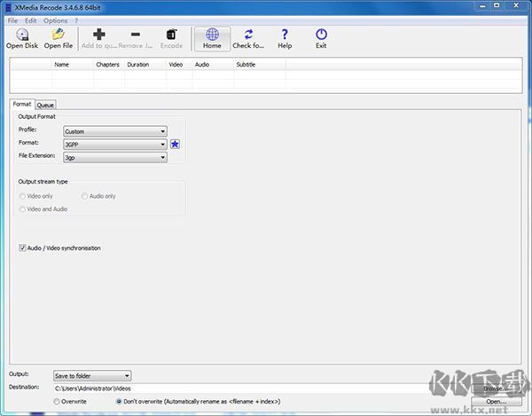532x416 pixels.
Task: Open Help question mark icon
Action: pos(285,35)
